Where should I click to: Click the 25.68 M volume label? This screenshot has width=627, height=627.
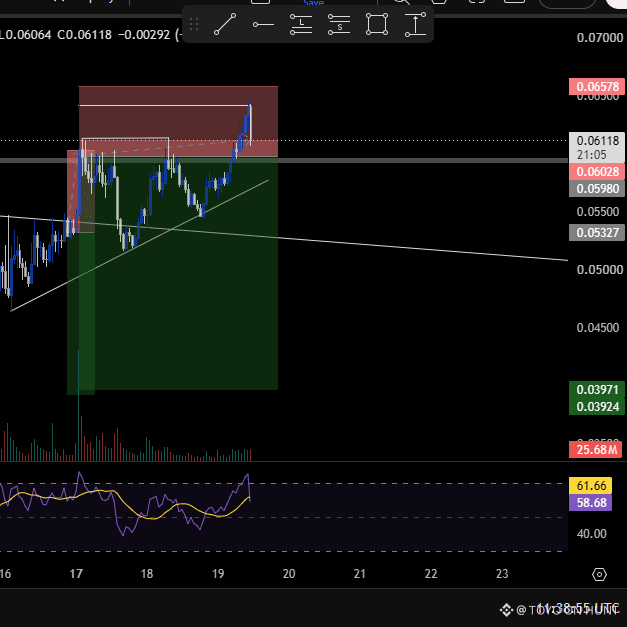pos(595,449)
